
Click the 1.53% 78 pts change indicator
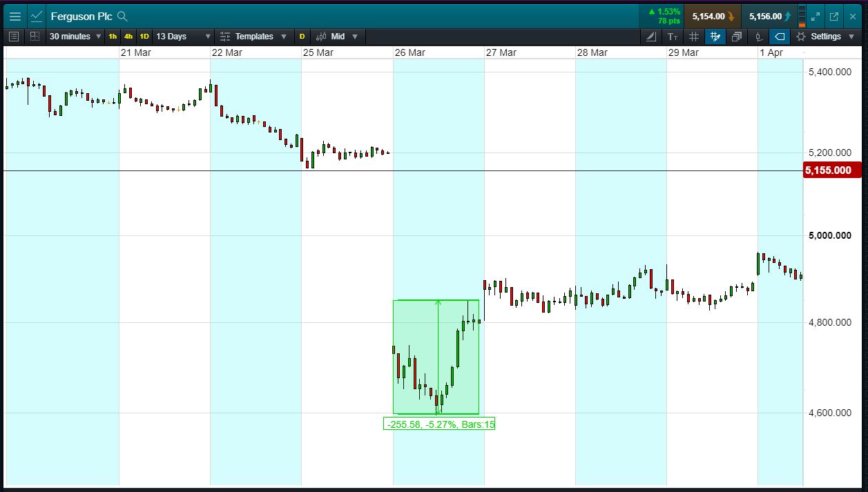(663, 17)
